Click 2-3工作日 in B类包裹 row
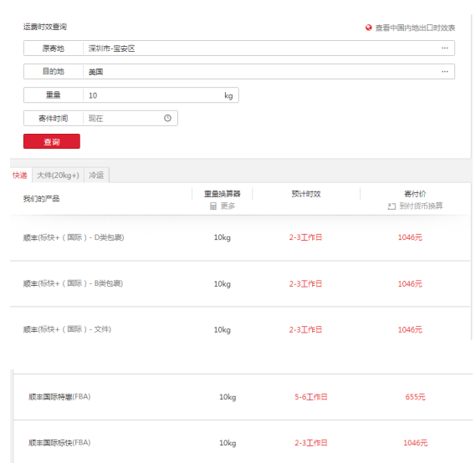476x463 pixels. pyautogui.click(x=305, y=284)
